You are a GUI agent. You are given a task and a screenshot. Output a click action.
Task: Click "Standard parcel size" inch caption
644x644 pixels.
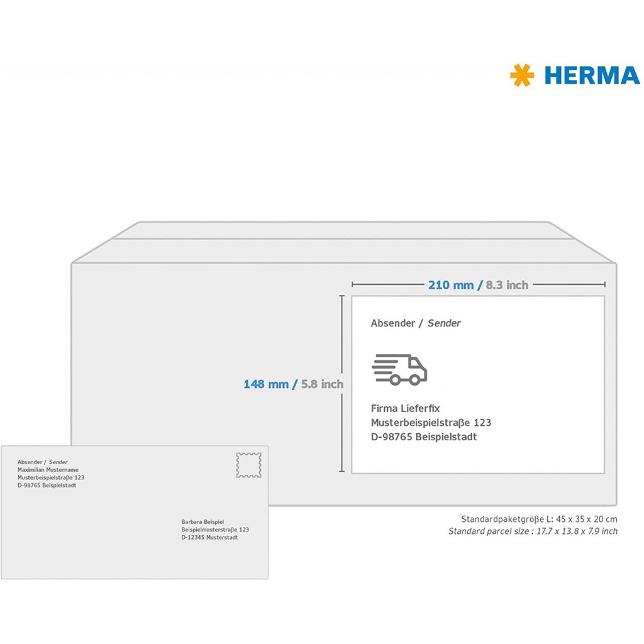point(533,531)
